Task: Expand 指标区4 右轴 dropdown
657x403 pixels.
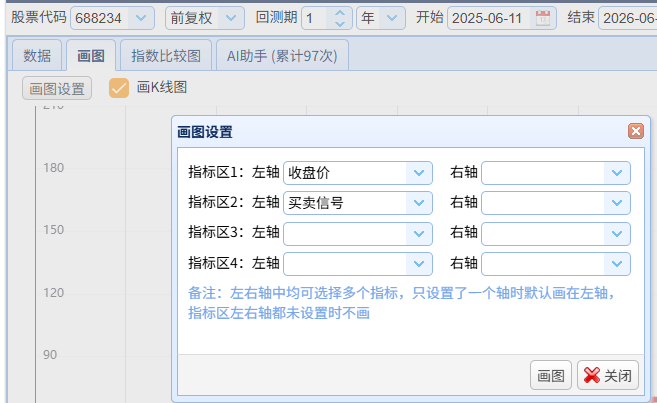Action: (x=617, y=264)
